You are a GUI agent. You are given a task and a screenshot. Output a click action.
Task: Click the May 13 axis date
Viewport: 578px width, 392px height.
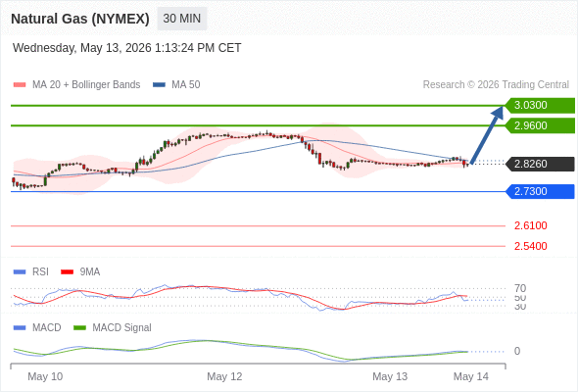click(390, 376)
